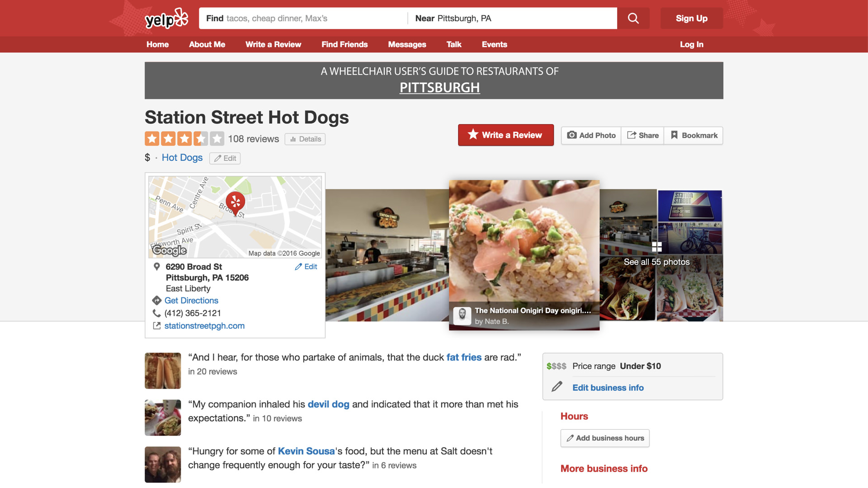This screenshot has width=868, height=488.
Task: Click the Yelp logo
Action: click(166, 18)
